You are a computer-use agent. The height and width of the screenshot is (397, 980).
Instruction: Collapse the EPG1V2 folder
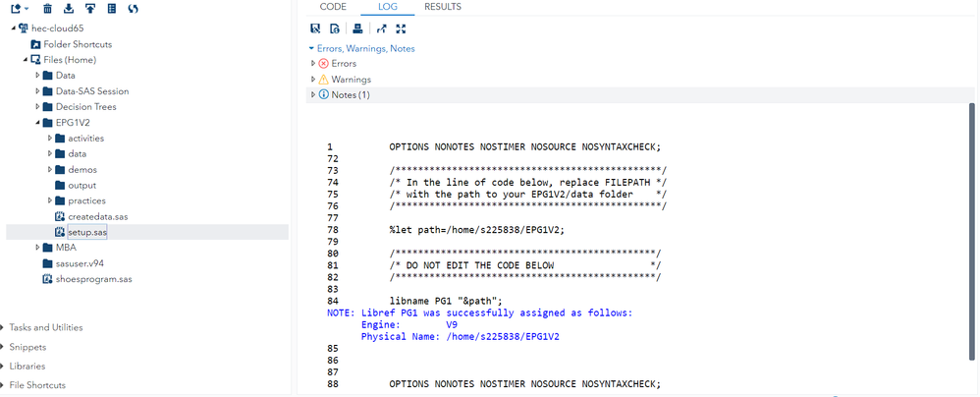tap(37, 123)
